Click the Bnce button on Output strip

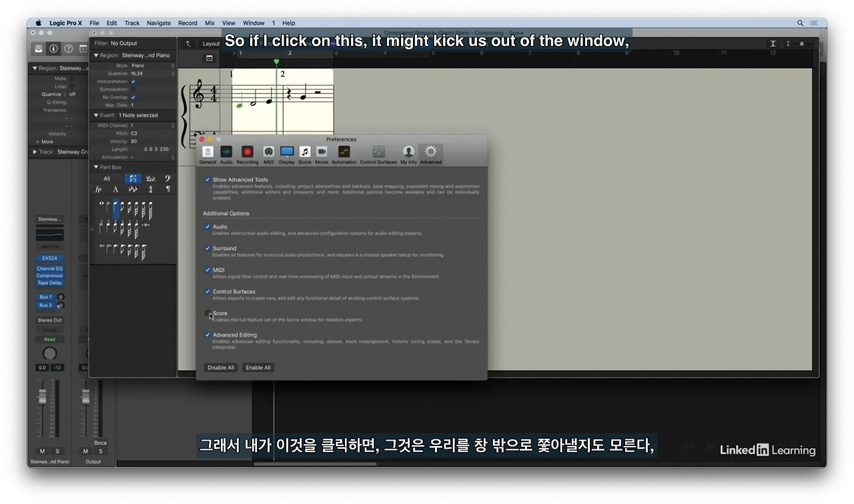[100, 443]
